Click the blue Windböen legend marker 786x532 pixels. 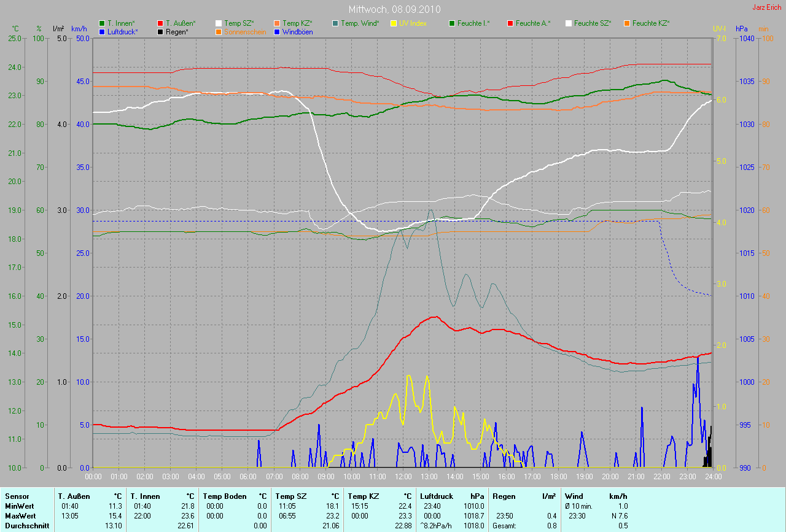[x=277, y=31]
